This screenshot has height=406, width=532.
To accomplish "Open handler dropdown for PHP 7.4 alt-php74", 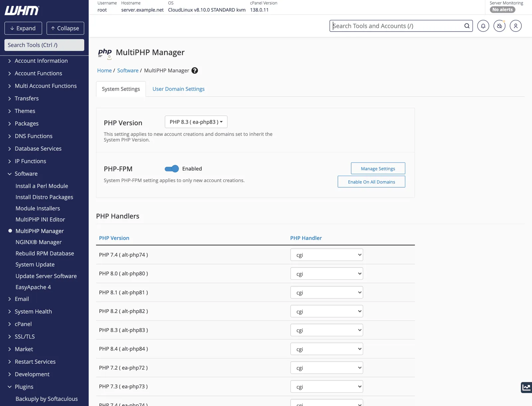I will pyautogui.click(x=327, y=255).
